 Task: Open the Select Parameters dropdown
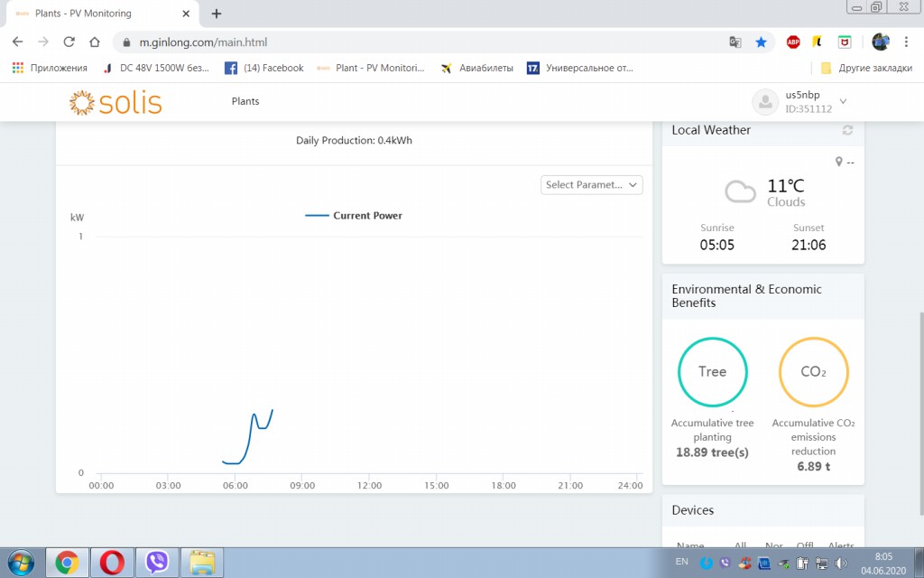(x=592, y=184)
